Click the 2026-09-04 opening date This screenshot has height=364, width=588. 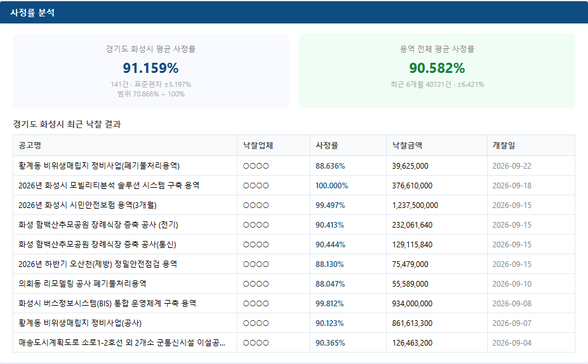512,343
